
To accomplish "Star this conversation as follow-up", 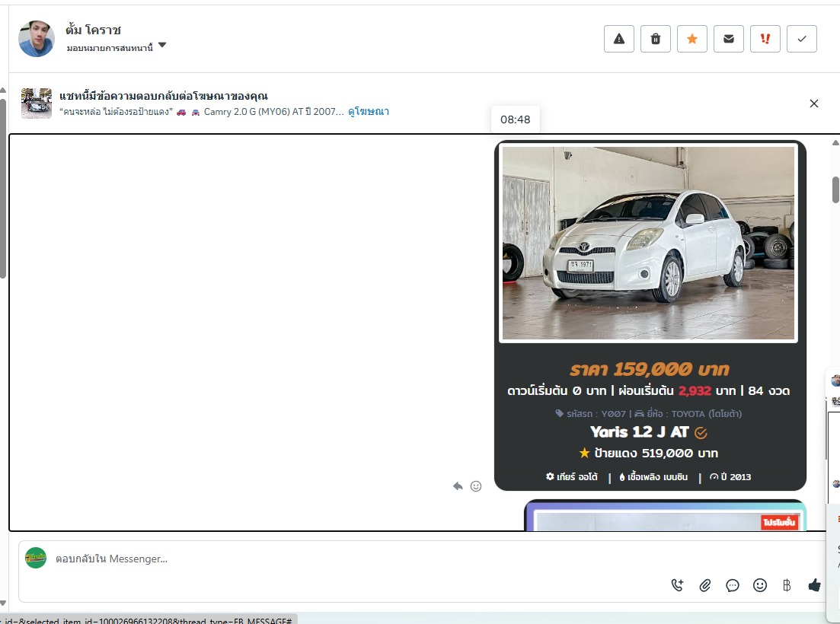I will coord(691,39).
